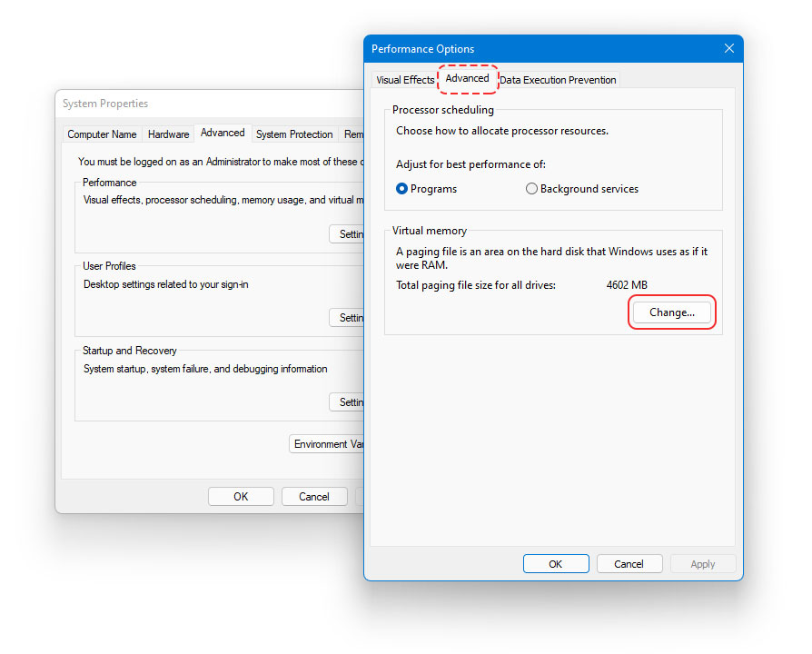The width and height of the screenshot is (812, 654).
Task: Select the Advanced tab in System Properties
Action: (x=223, y=133)
